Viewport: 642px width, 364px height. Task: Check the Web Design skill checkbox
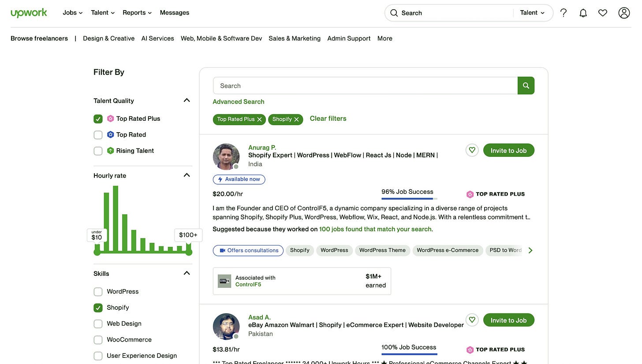[x=98, y=324]
